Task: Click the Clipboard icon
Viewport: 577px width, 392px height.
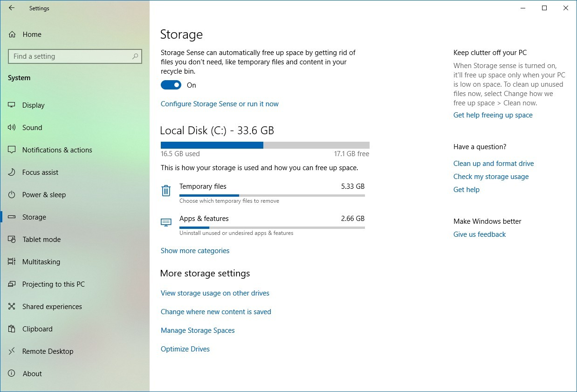Action: (x=12, y=329)
